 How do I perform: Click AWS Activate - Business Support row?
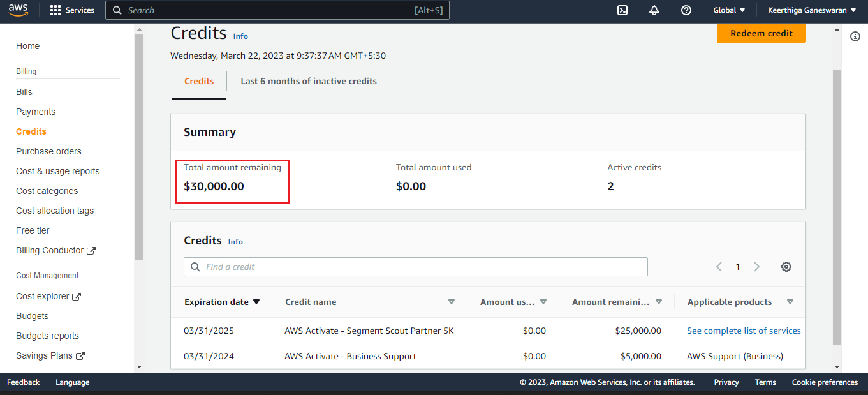(x=489, y=356)
